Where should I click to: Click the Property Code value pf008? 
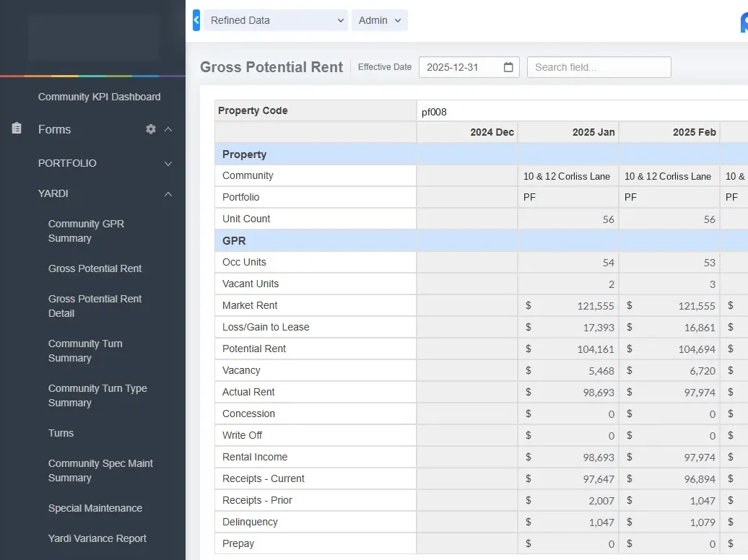(434, 112)
